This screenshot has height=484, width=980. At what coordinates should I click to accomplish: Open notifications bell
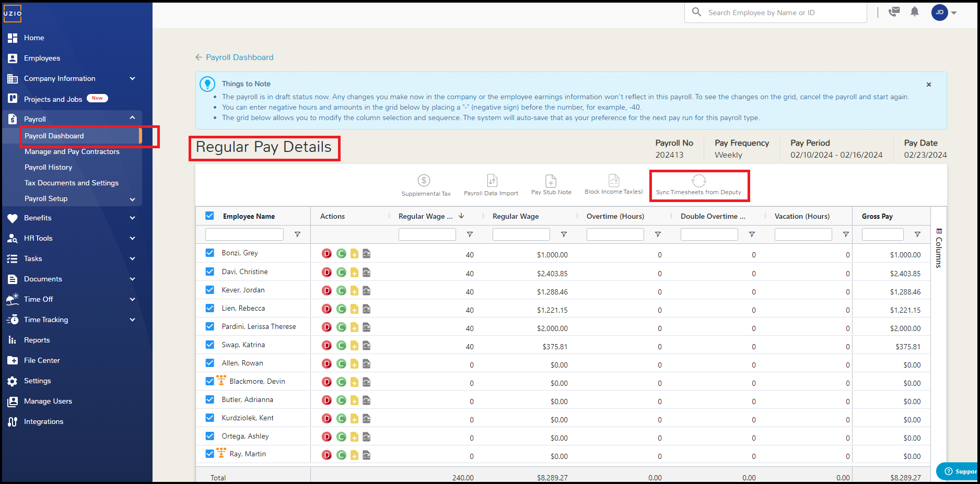click(x=915, y=11)
